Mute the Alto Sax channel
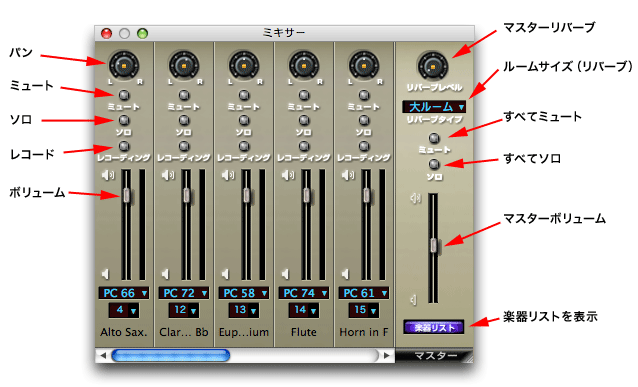This screenshot has width=638, height=387. click(124, 95)
